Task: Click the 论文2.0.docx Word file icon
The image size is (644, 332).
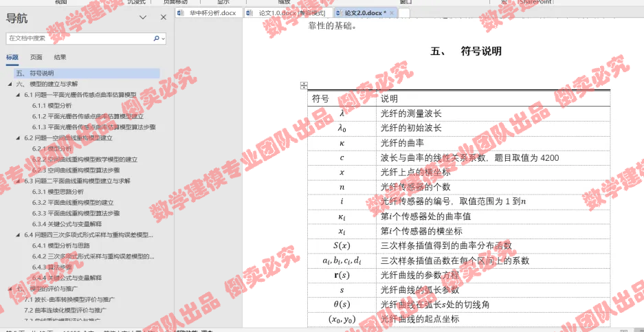Action: pyautogui.click(x=338, y=12)
